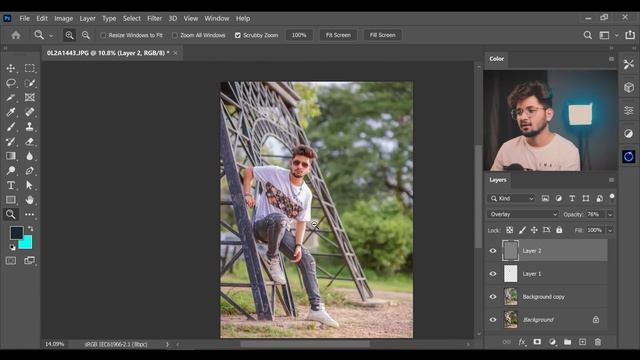Open the Filter menu
The width and height of the screenshot is (640, 360).
[154, 18]
